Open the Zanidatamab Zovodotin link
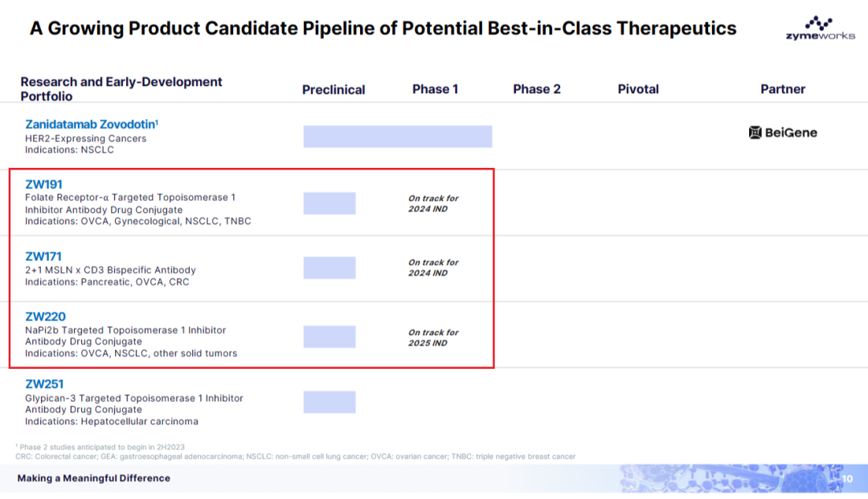 pyautogui.click(x=92, y=125)
